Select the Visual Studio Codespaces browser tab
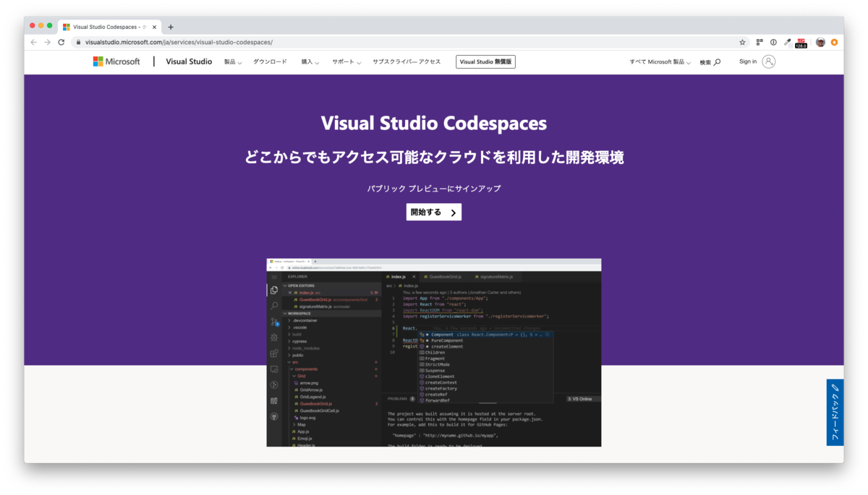Screen dimensions: 868x495 pyautogui.click(x=109, y=27)
